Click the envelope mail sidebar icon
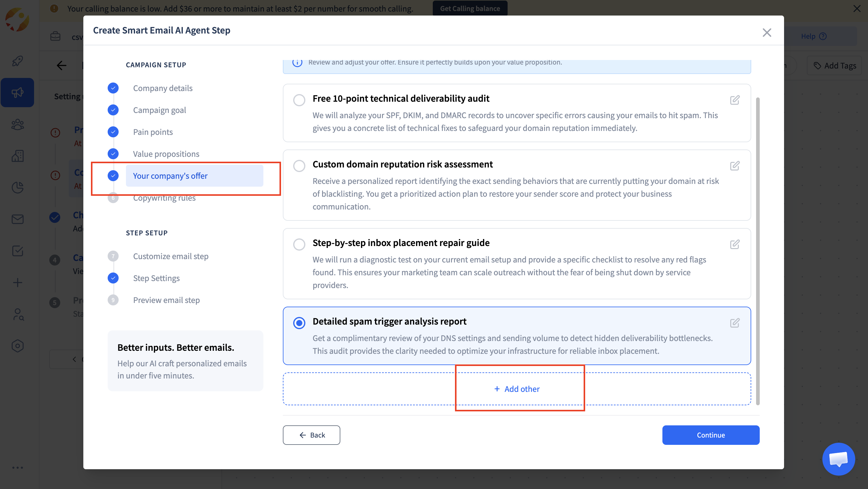Viewport: 868px width, 489px height. pyautogui.click(x=18, y=219)
